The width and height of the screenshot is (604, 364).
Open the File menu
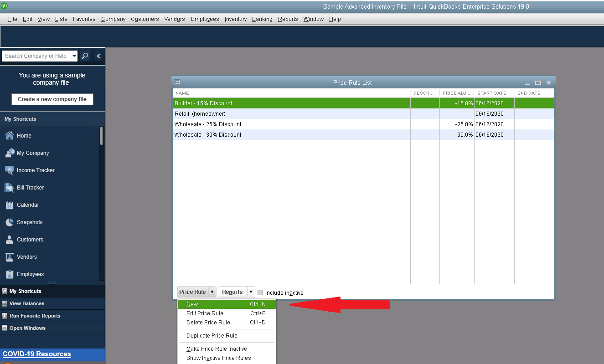[x=13, y=19]
